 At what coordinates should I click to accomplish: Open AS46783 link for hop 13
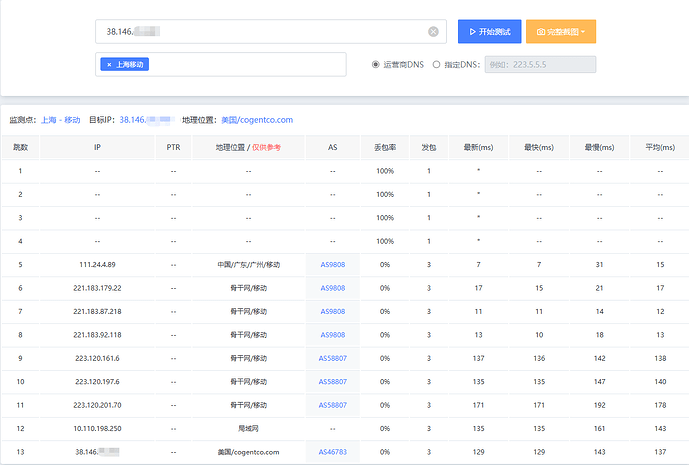(x=332, y=451)
